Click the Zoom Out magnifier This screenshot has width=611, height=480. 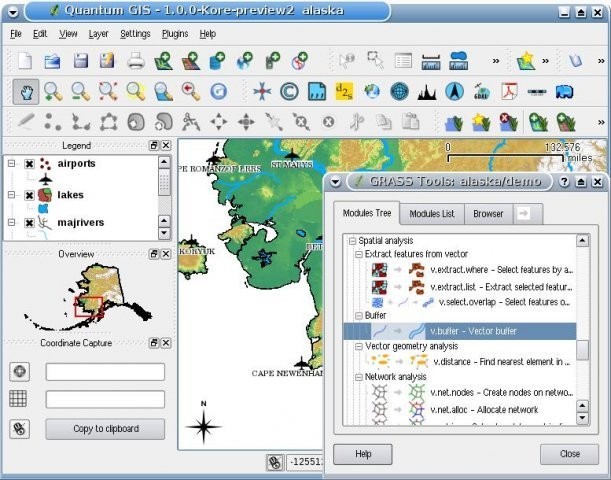(81, 92)
